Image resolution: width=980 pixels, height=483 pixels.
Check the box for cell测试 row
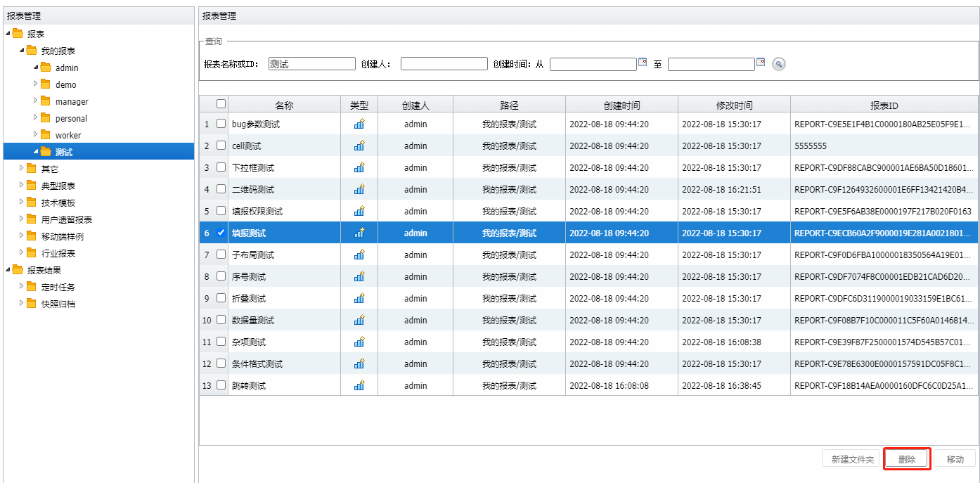221,146
